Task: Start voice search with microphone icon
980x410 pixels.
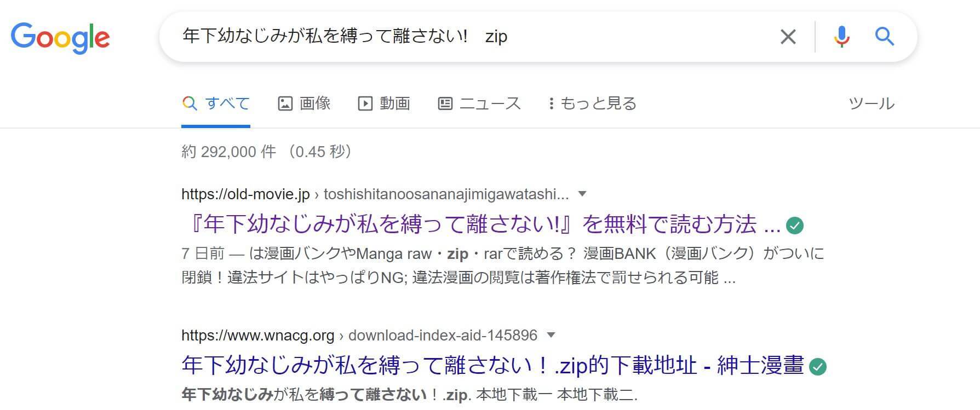Action: (x=841, y=37)
